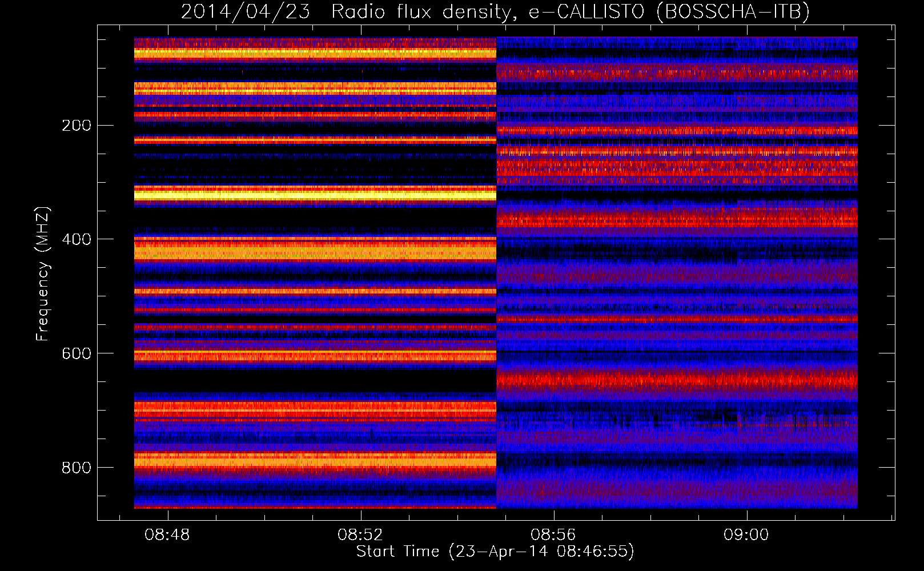Screen dimensions: 924x571
Task: Click the 400 frequency tick label
Action: point(77,239)
